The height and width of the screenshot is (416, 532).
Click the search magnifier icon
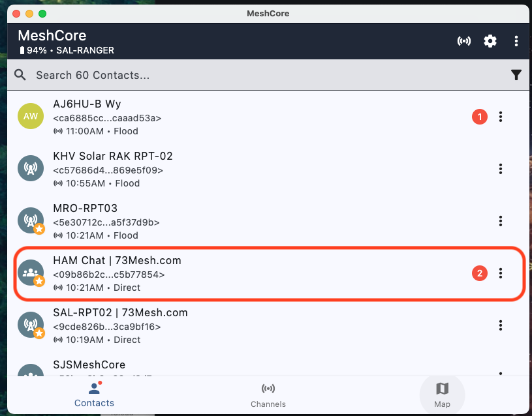coord(21,75)
